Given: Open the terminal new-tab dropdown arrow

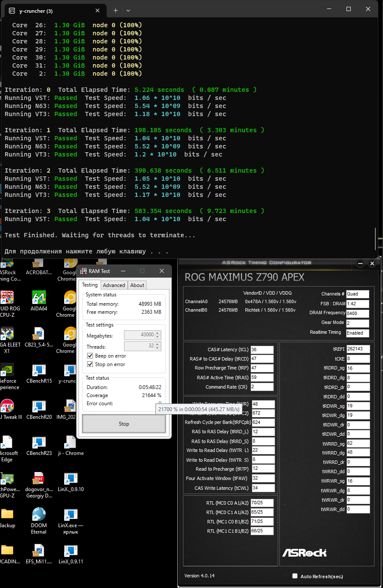Looking at the screenshot, I should point(128,10).
